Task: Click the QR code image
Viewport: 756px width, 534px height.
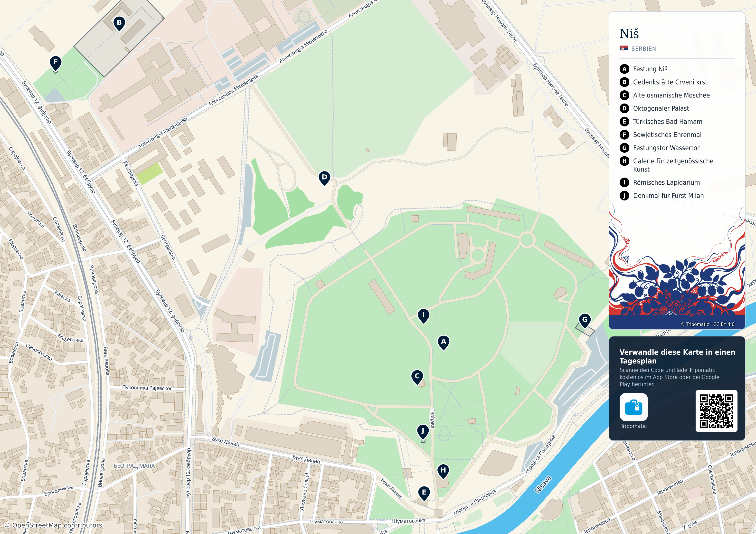Action: point(716,411)
